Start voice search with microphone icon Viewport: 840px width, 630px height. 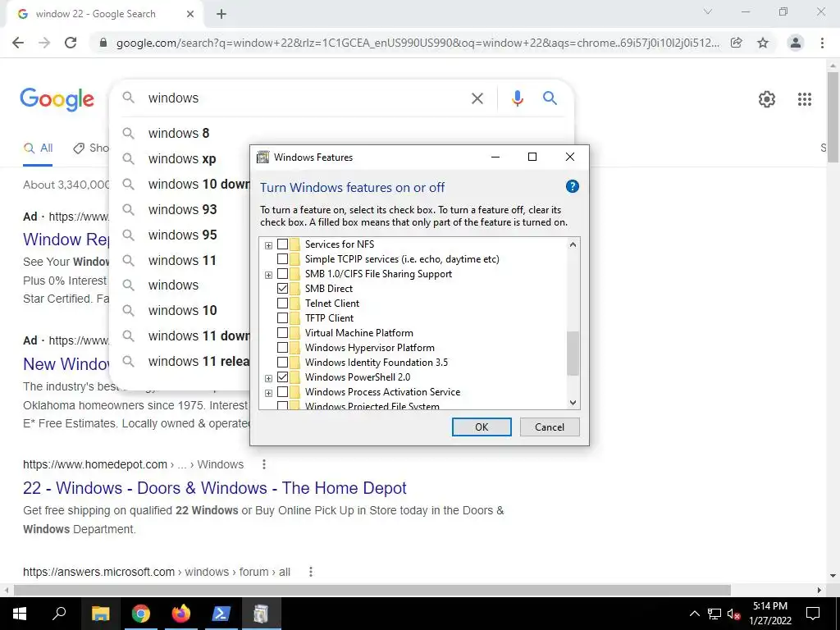coord(518,98)
